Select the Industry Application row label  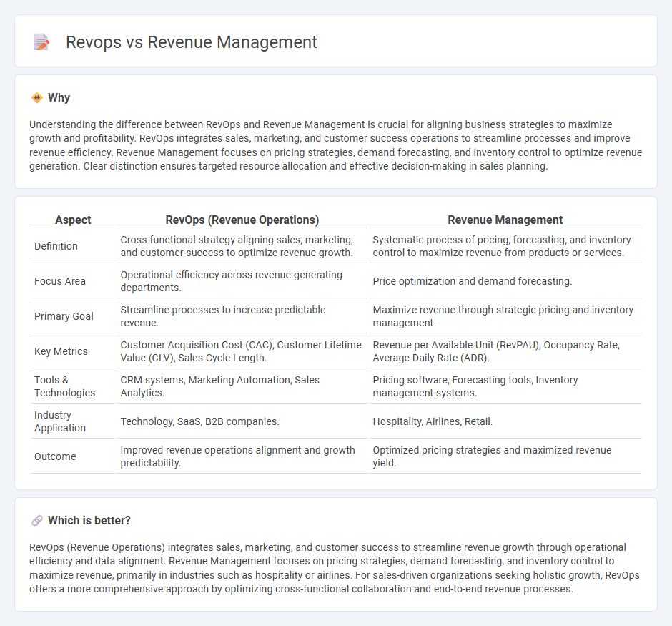click(x=60, y=421)
